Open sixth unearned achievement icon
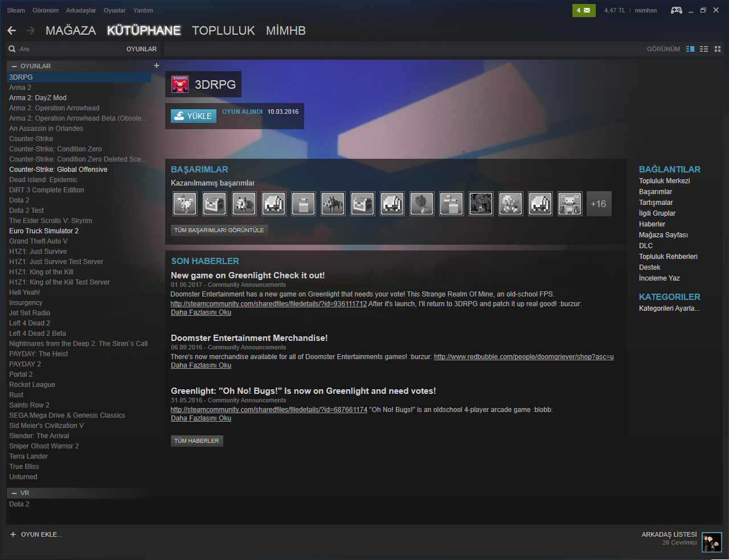Viewport: 729px width, 560px height. [333, 204]
